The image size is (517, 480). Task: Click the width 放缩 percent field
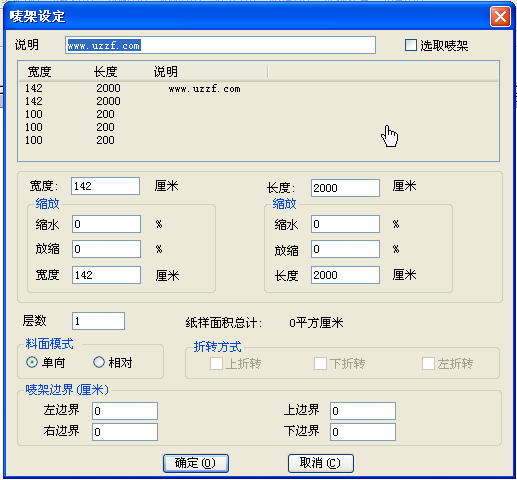pos(106,249)
